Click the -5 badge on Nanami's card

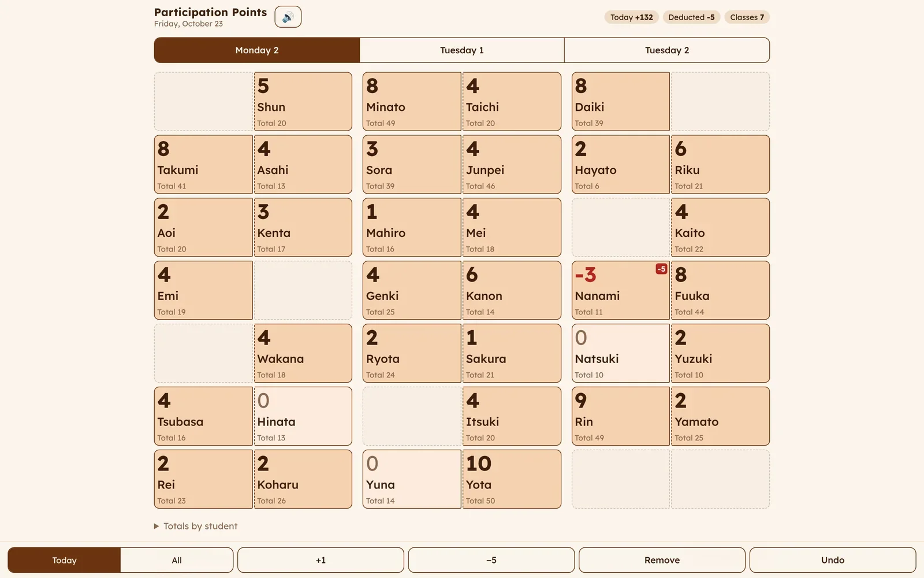661,269
